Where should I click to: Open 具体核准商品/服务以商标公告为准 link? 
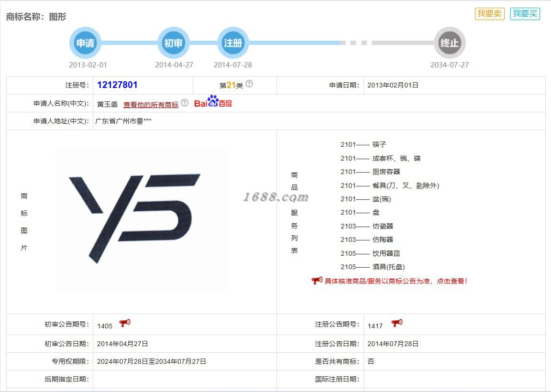396,281
